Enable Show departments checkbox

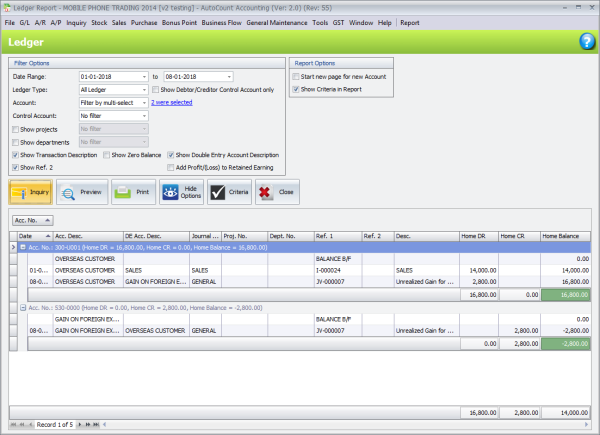pos(15,142)
